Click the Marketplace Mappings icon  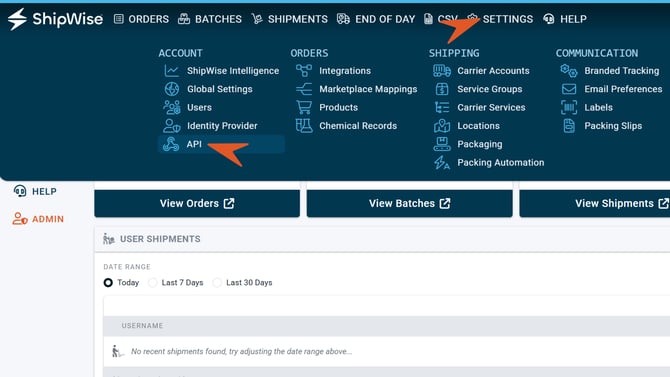tap(304, 89)
